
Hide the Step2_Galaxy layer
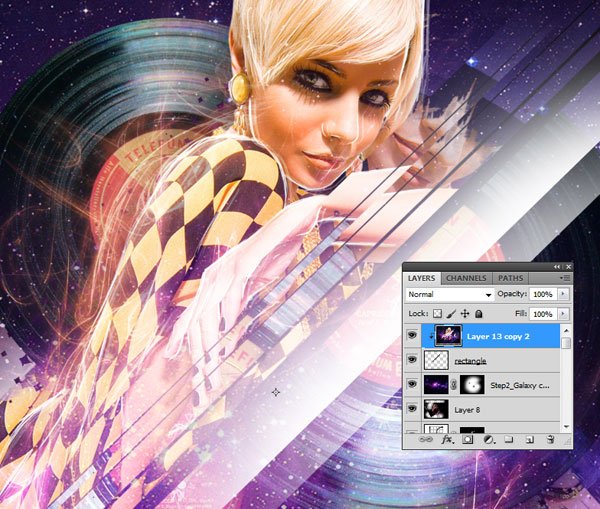point(412,384)
